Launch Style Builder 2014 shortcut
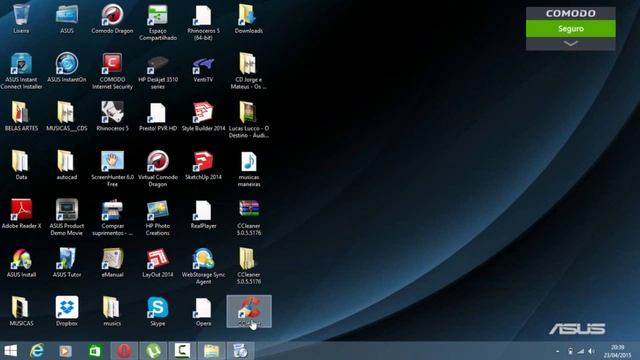Image resolution: width=640 pixels, height=360 pixels. (203, 116)
